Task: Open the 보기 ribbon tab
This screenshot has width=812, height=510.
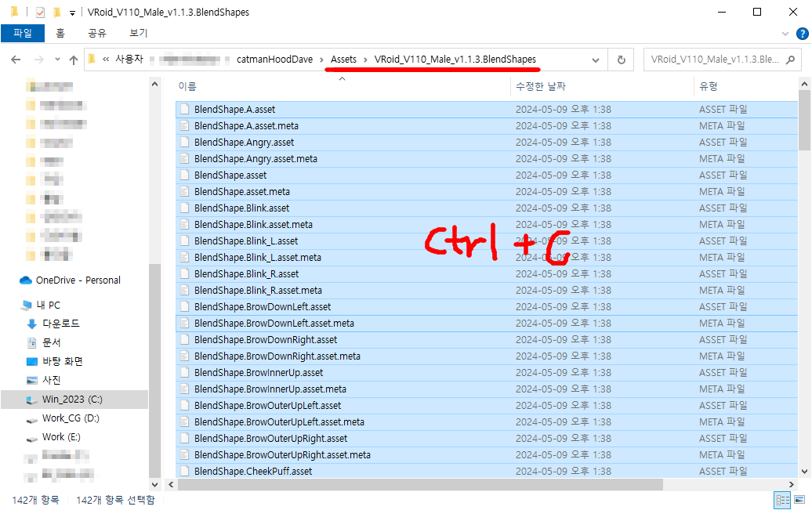Action: coord(138,33)
